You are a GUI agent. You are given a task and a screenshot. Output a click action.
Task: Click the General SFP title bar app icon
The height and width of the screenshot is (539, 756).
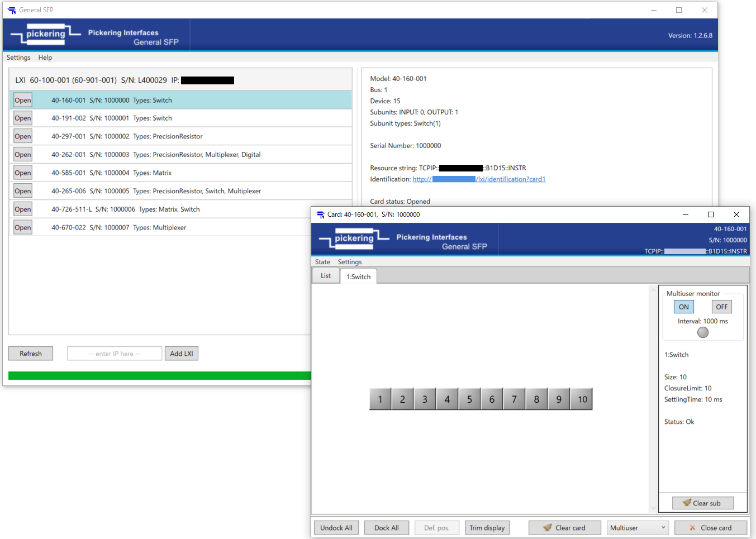[x=12, y=10]
